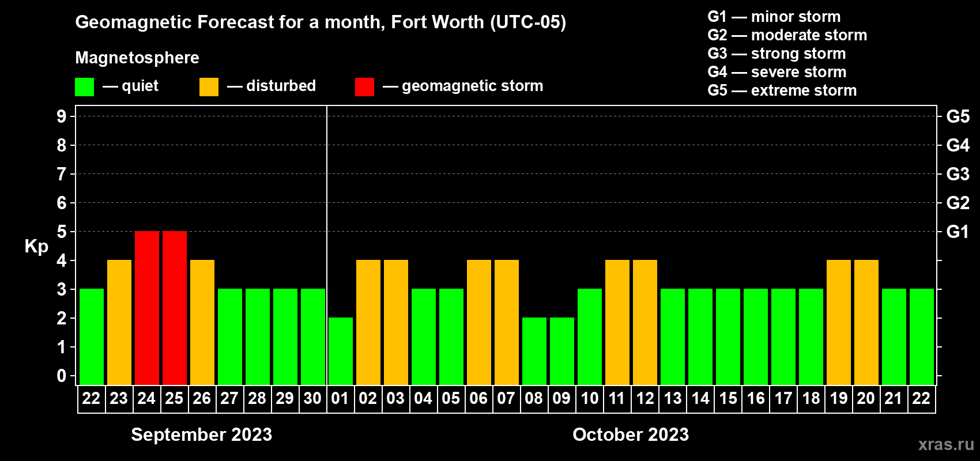980x461 pixels.
Task: Select the red bar for September 24
Action: (147, 308)
